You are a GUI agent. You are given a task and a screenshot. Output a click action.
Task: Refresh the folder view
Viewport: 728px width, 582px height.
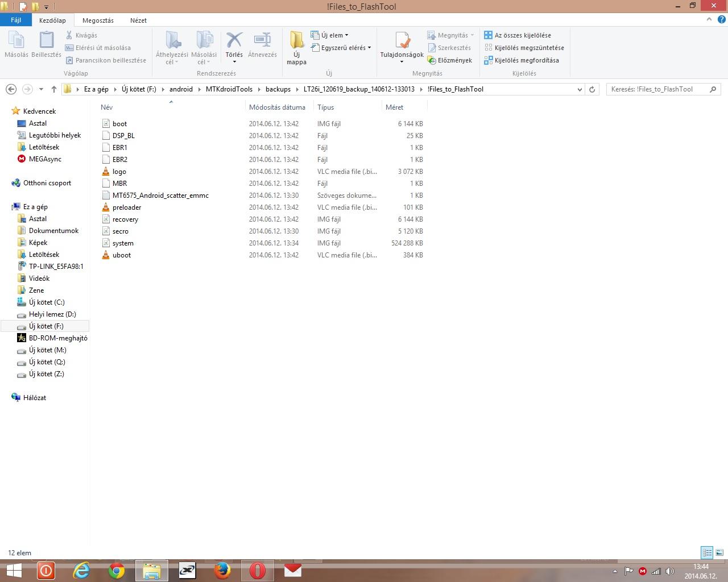[592, 89]
